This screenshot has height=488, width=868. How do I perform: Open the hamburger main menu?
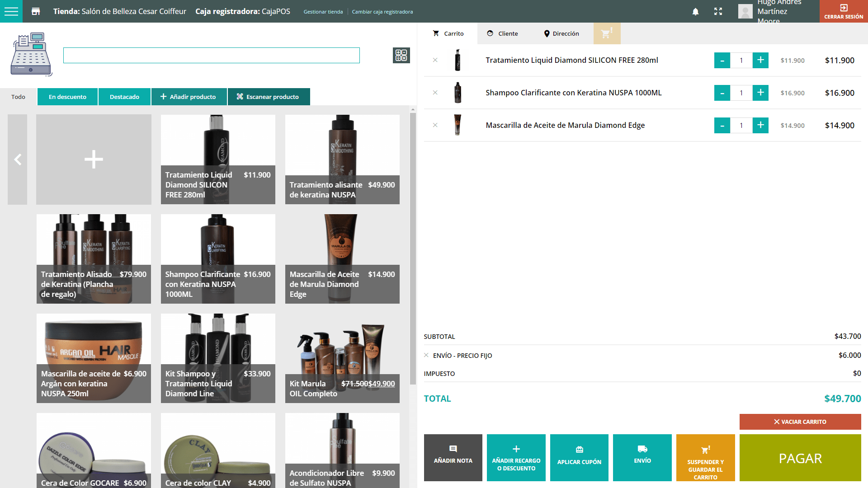[11, 11]
